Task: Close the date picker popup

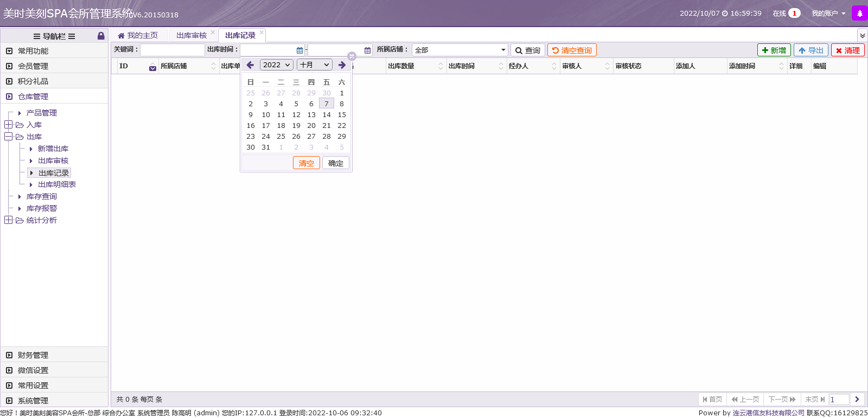Action: (x=352, y=56)
